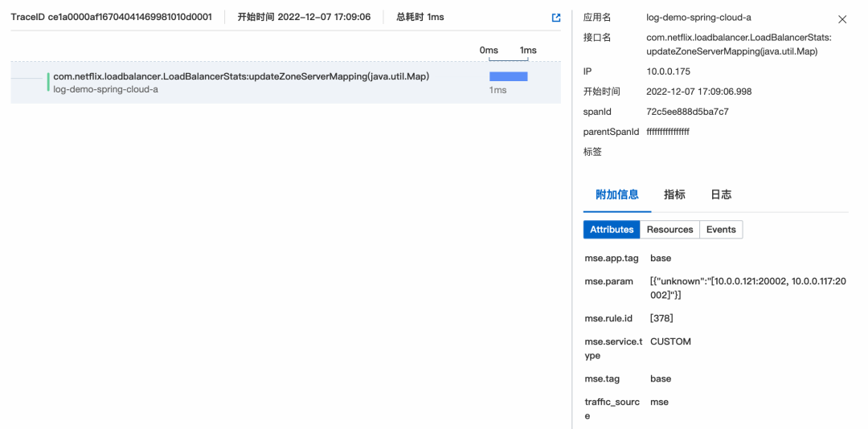Select the Resources segment button
Viewport: 868px width, 429px height.
[x=669, y=229]
